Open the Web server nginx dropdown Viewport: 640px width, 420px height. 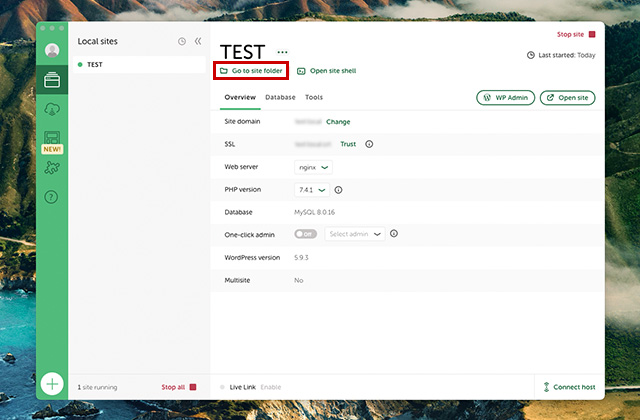(313, 167)
